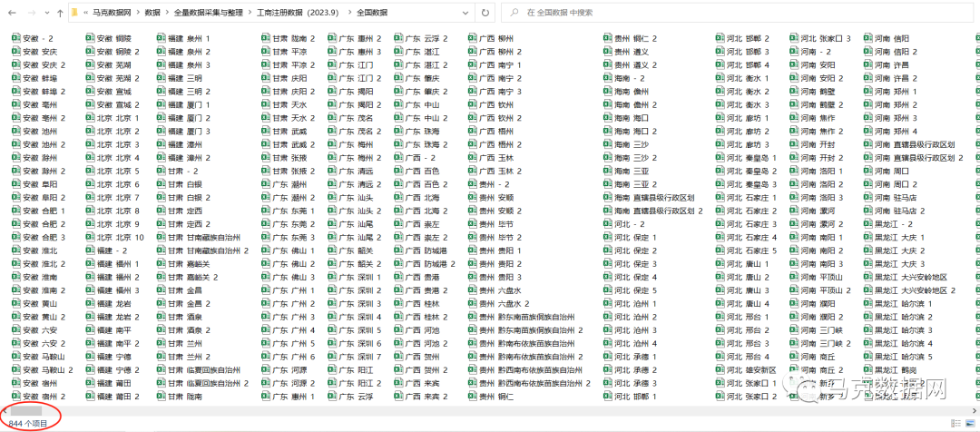Select file name 广西 防城港
The image size is (980, 432).
coord(426,250)
